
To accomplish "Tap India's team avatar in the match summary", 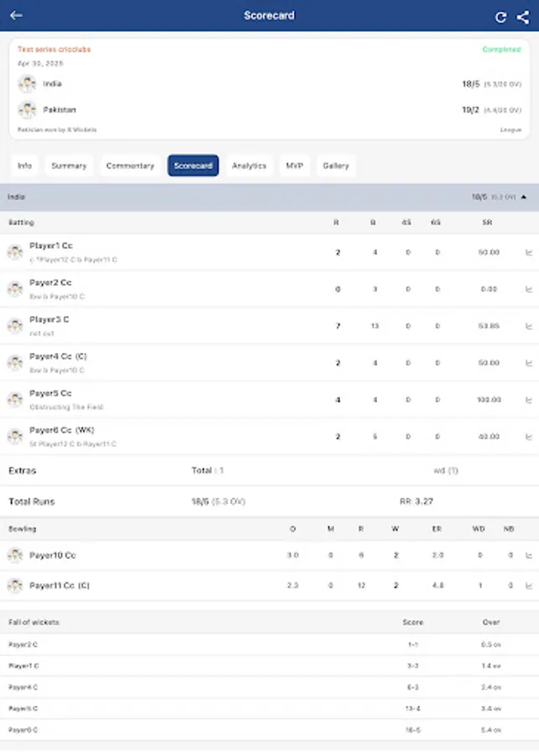I will coord(27,84).
